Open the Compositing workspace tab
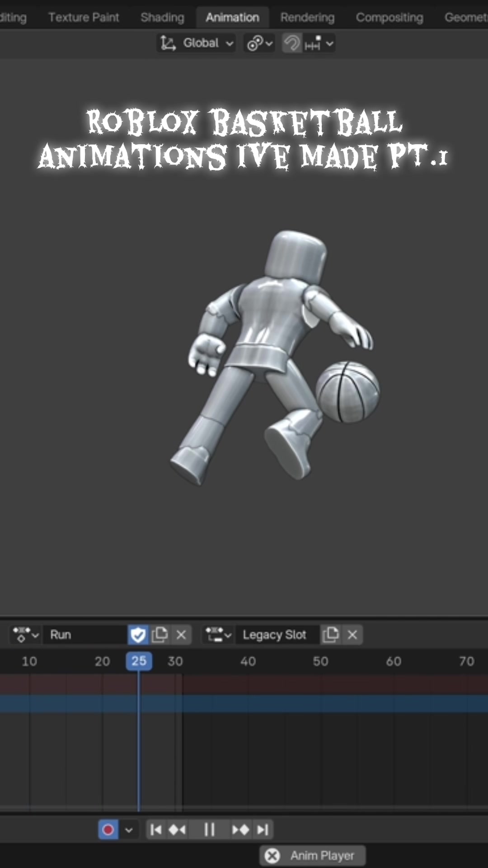488x868 pixels. (x=389, y=18)
